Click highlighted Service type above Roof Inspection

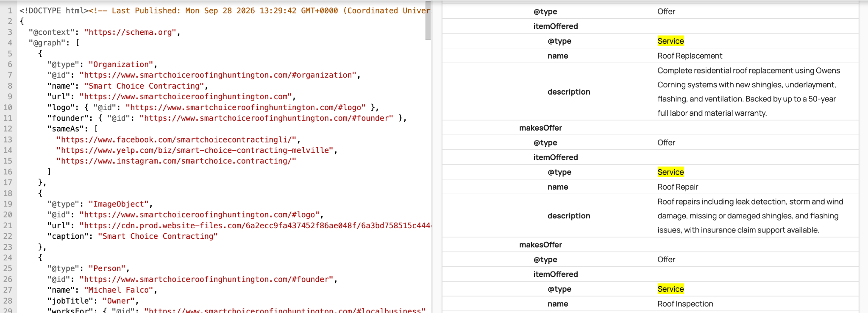[670, 289]
